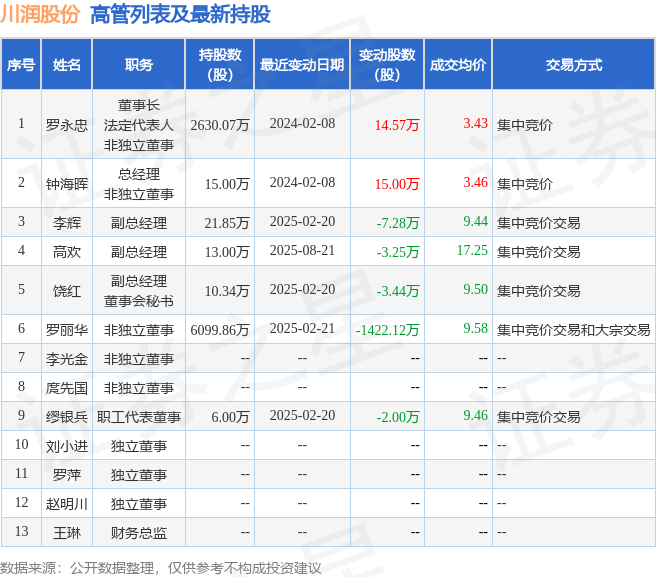Click change amount -1422.12万
This screenshot has width=656, height=577.
click(x=387, y=330)
